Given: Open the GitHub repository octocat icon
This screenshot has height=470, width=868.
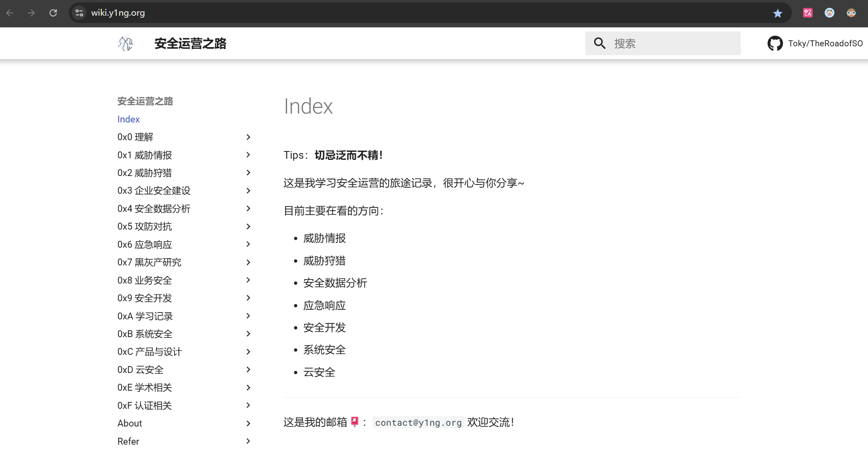Looking at the screenshot, I should coord(775,43).
